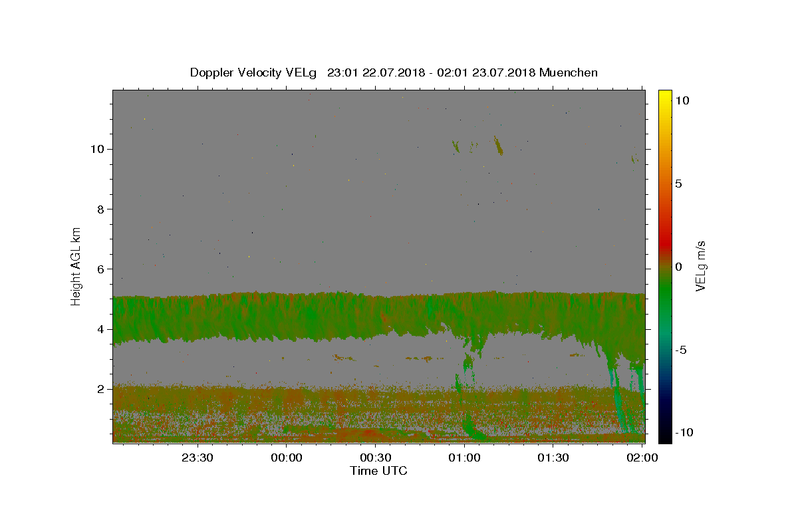Image resolution: width=798 pixels, height=532 pixels.
Task: Click the 00:00 time tick label
Action: click(x=287, y=458)
